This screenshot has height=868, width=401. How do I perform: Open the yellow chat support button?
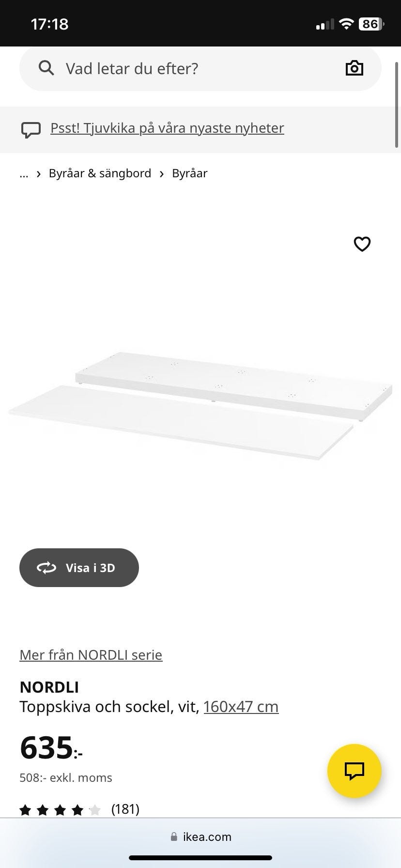tap(355, 771)
